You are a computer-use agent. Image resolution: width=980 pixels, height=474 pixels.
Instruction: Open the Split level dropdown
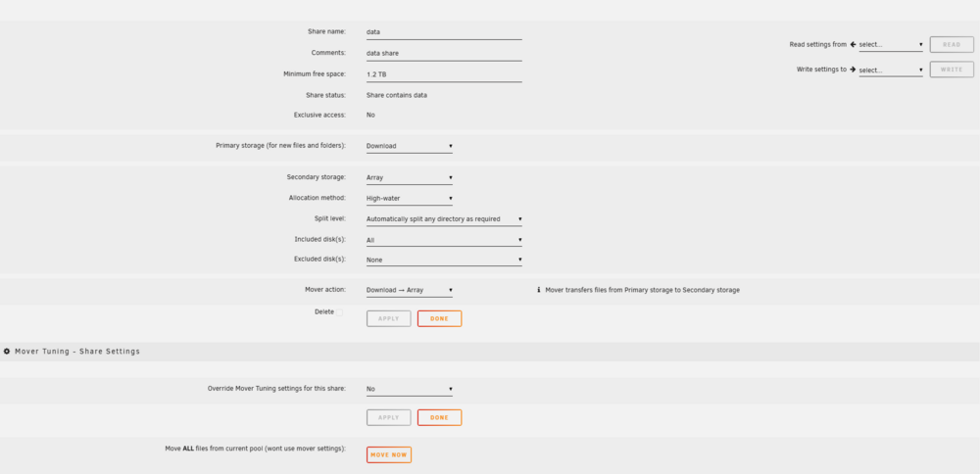[x=444, y=219]
